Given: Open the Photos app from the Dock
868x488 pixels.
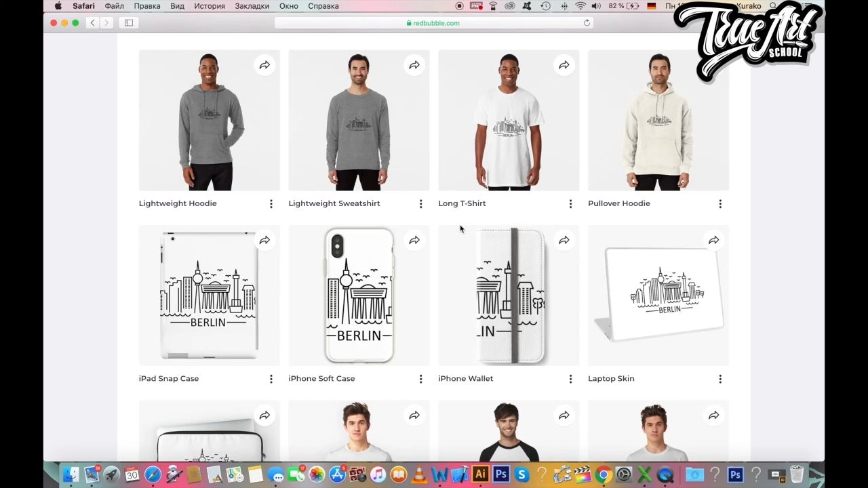Looking at the screenshot, I should click(317, 474).
